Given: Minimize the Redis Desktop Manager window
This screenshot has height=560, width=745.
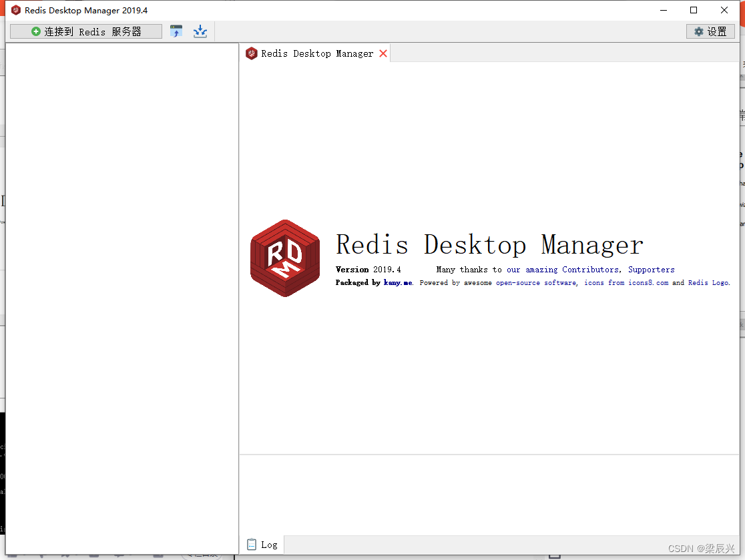Looking at the screenshot, I should [664, 10].
